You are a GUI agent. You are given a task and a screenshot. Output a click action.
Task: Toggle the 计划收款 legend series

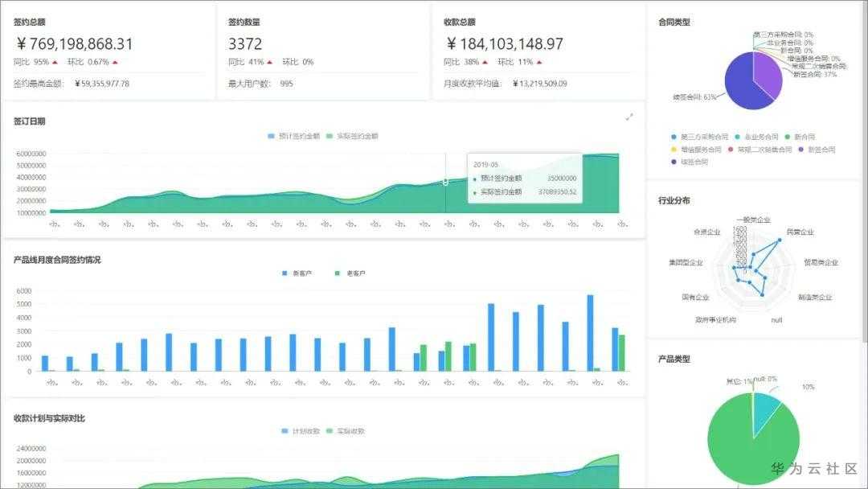pyautogui.click(x=301, y=431)
